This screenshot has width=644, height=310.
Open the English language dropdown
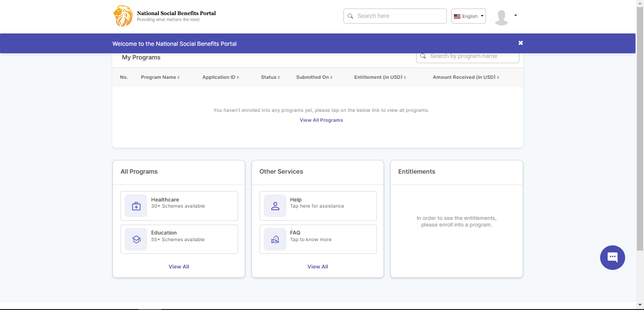[x=468, y=16]
